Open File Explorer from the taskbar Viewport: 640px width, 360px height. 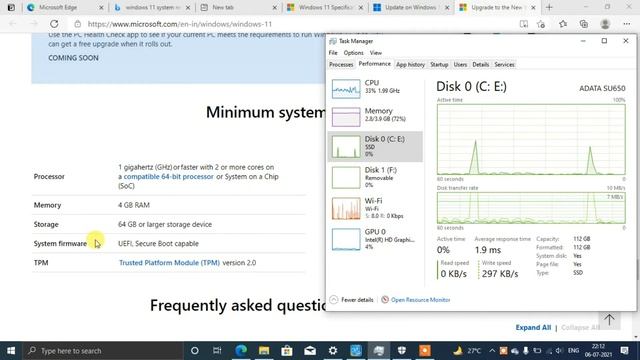(x=264, y=351)
